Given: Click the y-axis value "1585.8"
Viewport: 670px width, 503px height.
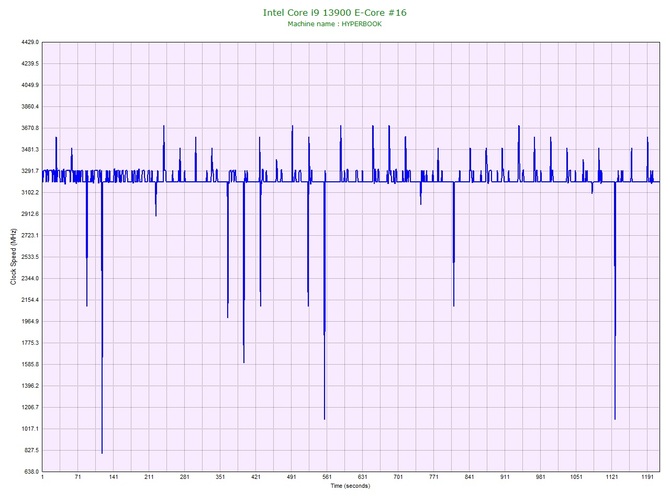Looking at the screenshot, I should [x=30, y=365].
